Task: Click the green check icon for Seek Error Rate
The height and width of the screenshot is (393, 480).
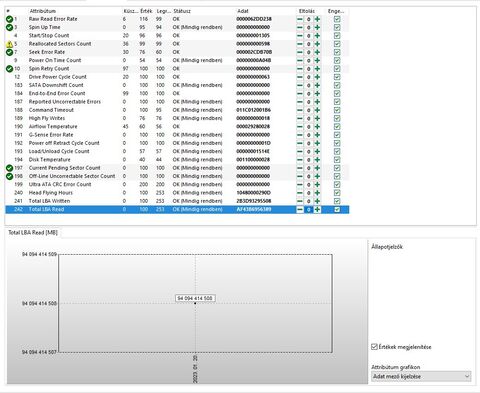Action: click(x=9, y=52)
